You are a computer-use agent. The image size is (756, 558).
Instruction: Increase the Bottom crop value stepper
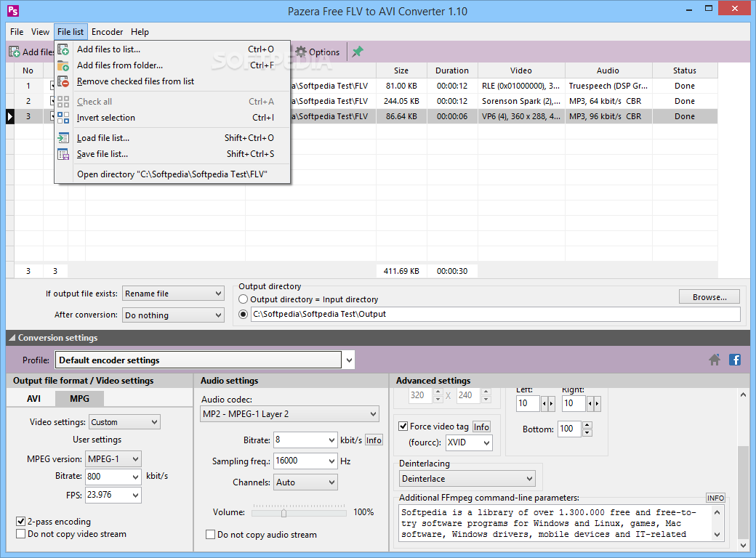coord(587,425)
